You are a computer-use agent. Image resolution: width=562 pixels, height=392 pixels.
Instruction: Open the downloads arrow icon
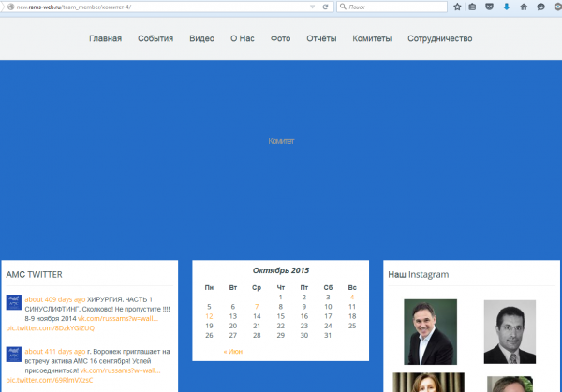click(x=507, y=7)
